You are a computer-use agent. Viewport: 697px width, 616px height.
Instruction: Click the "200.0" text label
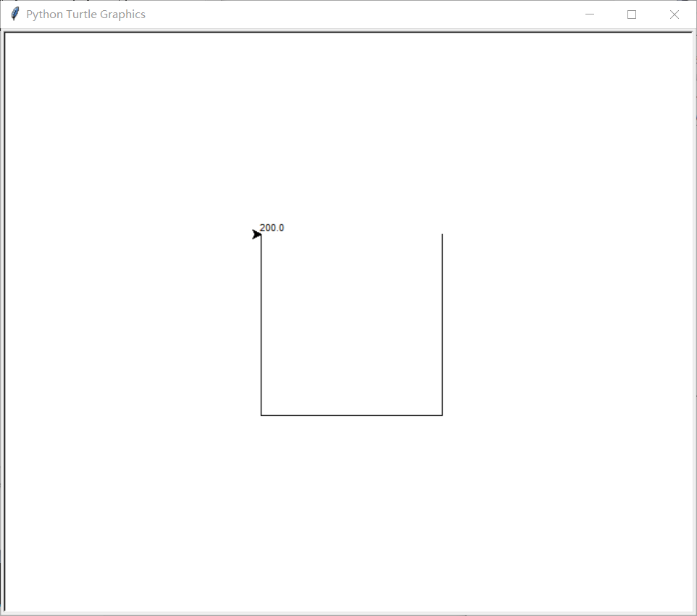coord(272,228)
